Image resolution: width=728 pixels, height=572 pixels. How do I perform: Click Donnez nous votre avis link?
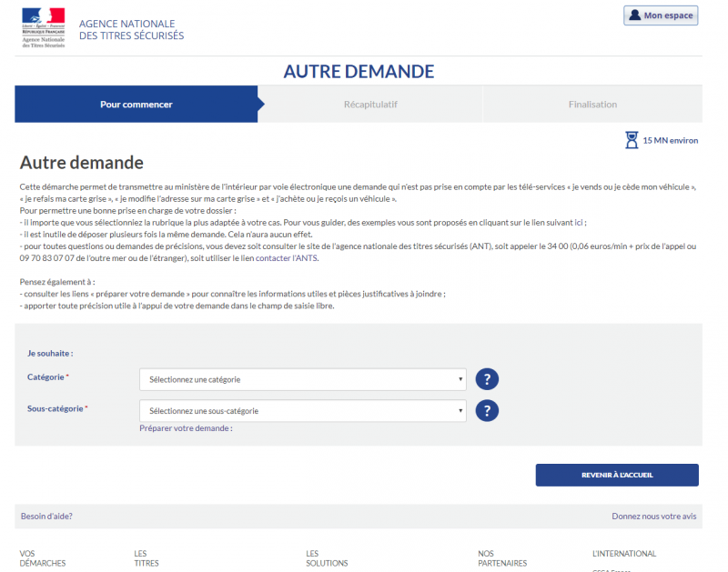tap(653, 517)
